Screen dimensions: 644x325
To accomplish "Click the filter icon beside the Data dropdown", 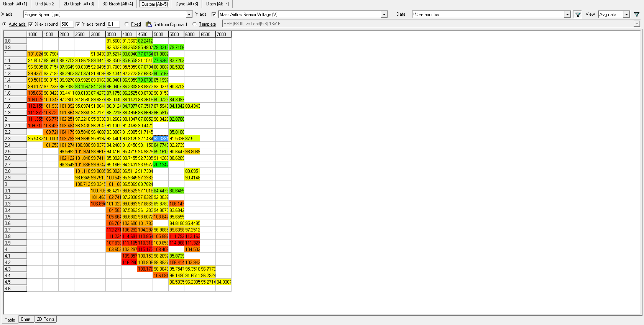I will point(578,15).
